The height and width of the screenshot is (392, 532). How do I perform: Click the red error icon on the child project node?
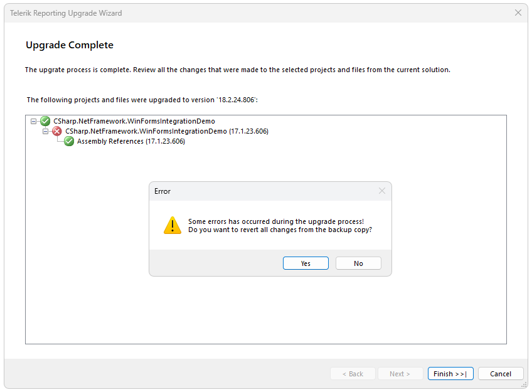(x=56, y=131)
